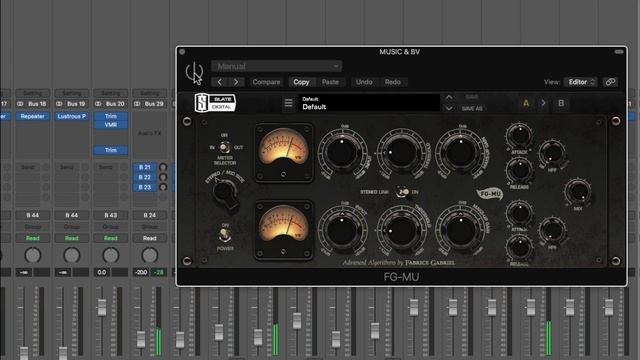Click the Bus 18 input slot
640x360 pixels.
[33, 104]
